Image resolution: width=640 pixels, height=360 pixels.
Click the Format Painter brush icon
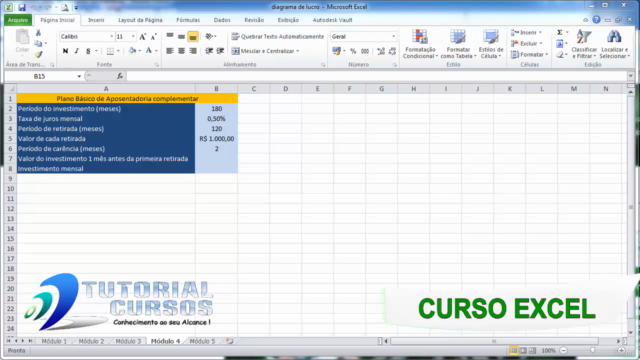click(x=38, y=54)
